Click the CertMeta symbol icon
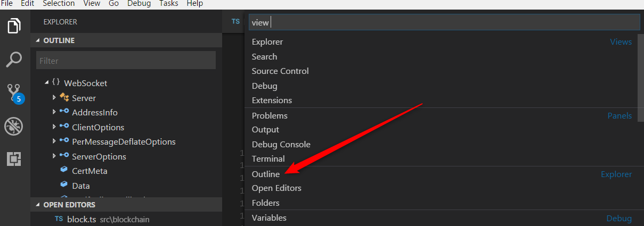The image size is (644, 226). coord(64,171)
